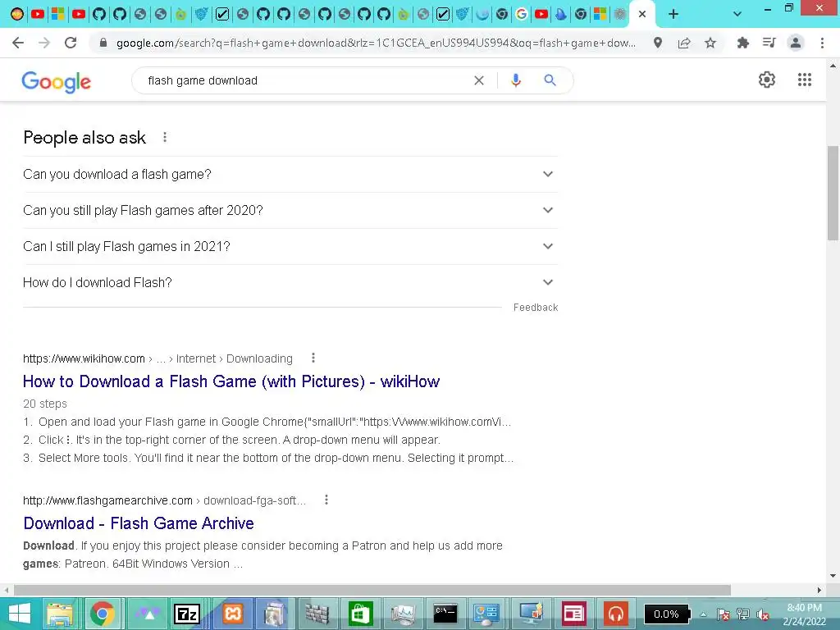Click the Google logo
This screenshot has width=840, height=630.
(57, 81)
